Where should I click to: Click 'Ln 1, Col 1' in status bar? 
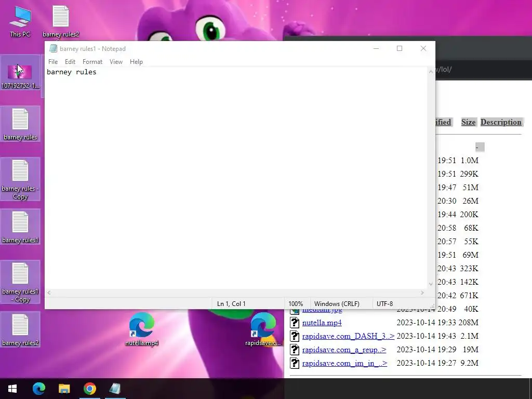(231, 303)
